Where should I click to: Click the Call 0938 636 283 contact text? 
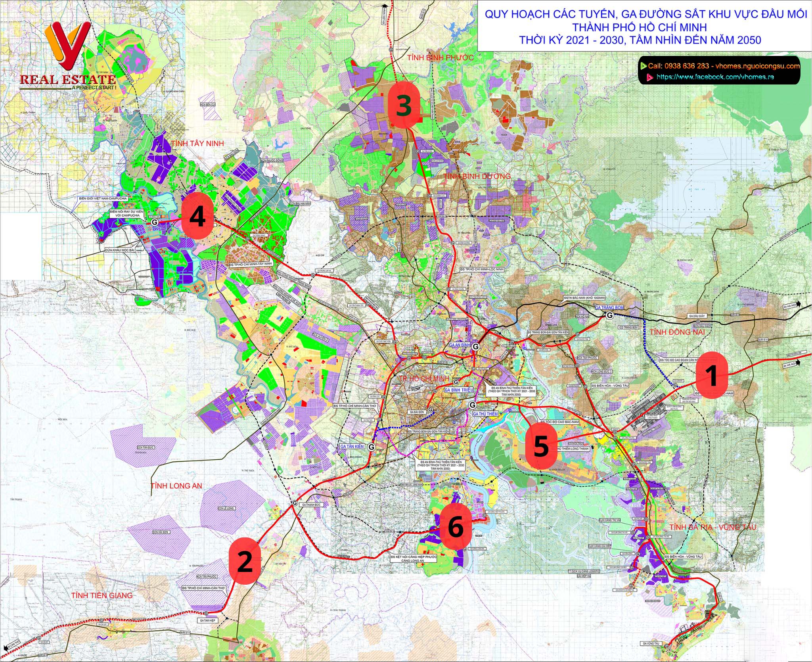coord(679,66)
